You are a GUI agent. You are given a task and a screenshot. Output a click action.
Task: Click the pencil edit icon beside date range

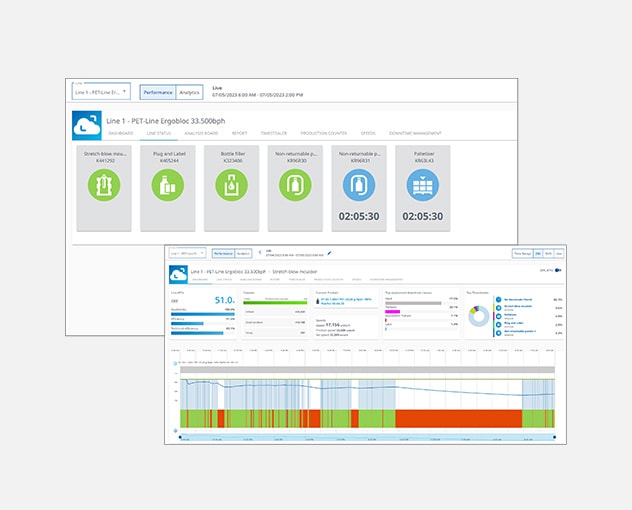click(x=329, y=254)
